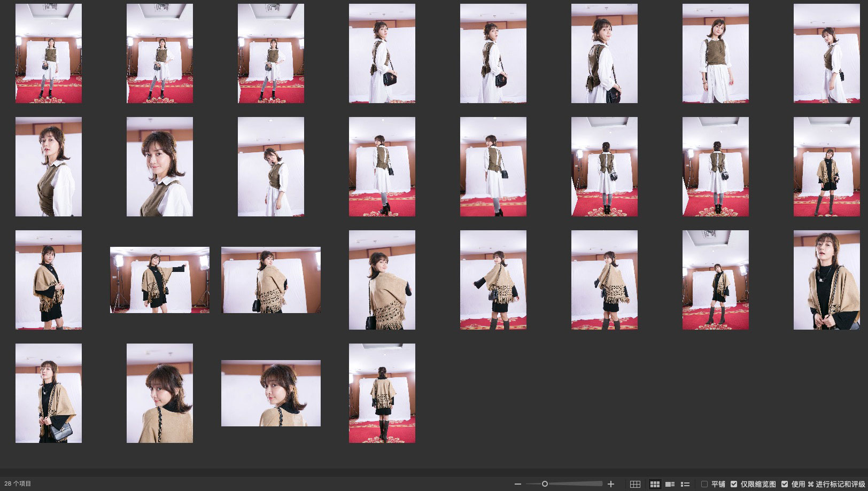Toggle the 使用 ⌘ 进行标记和评级 checkbox
Image resolution: width=868 pixels, height=491 pixels.
[x=785, y=484]
